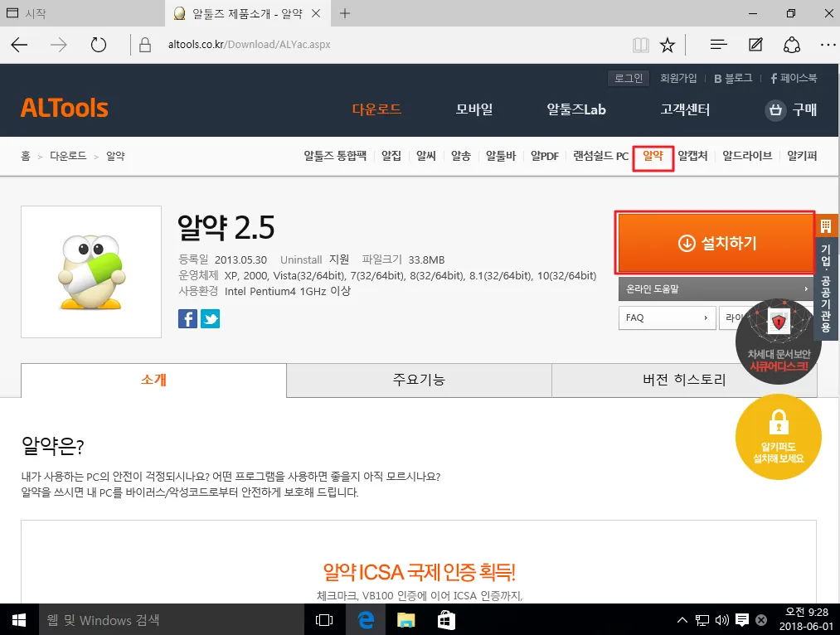Visit the 페이스북 link
840x635 pixels.
click(x=794, y=78)
